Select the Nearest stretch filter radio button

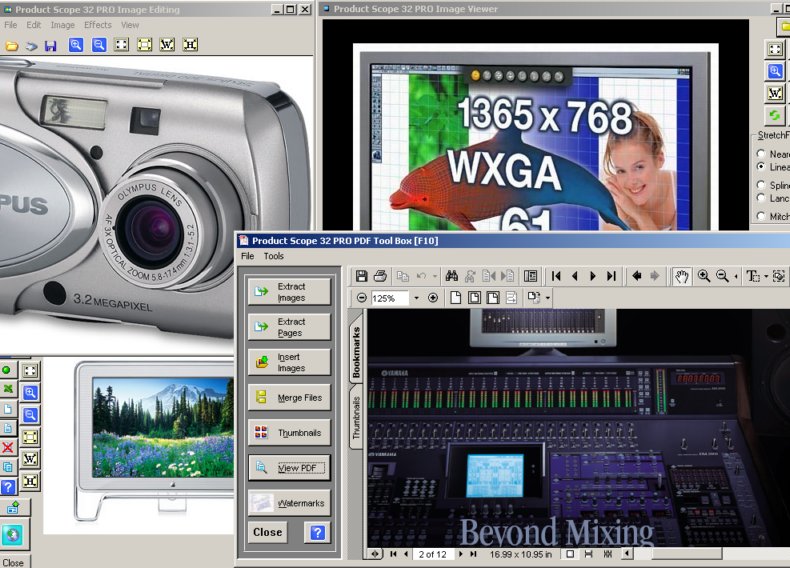click(761, 154)
